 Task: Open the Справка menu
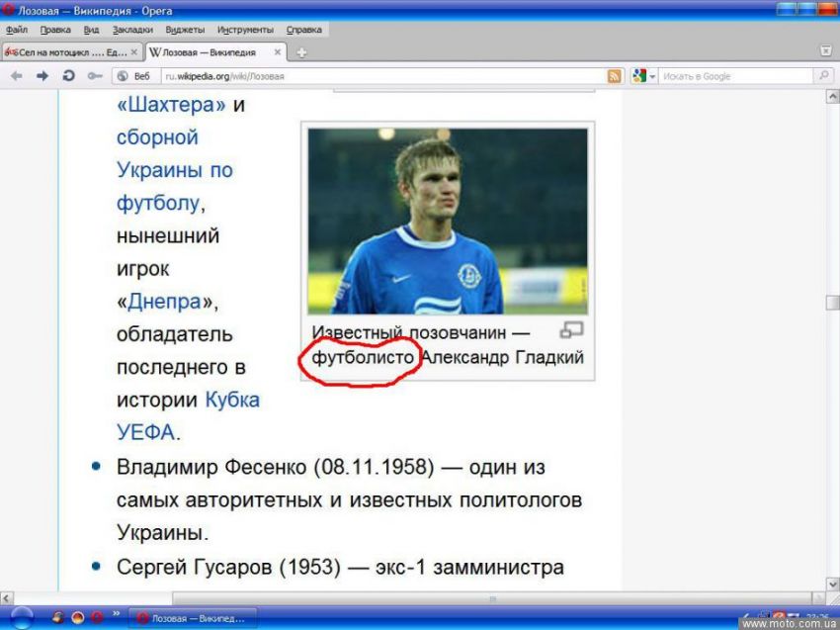point(303,30)
